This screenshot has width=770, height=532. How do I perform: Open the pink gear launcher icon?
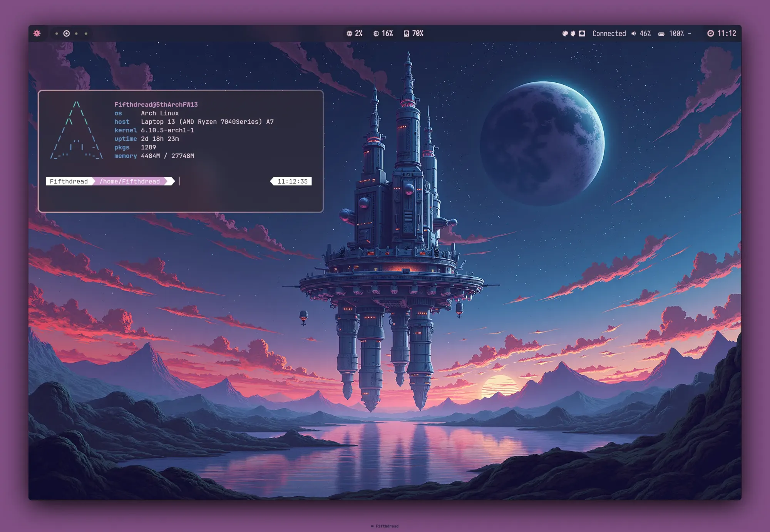tap(37, 33)
